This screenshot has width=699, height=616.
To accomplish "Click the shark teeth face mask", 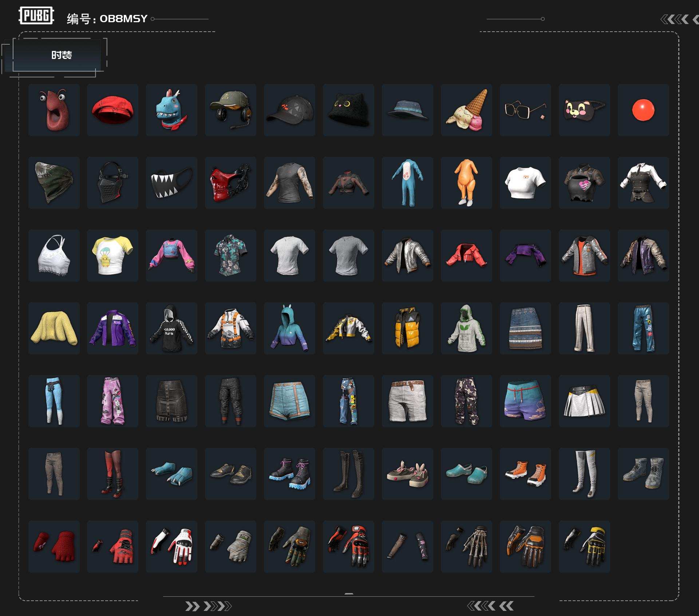I will coord(171,183).
